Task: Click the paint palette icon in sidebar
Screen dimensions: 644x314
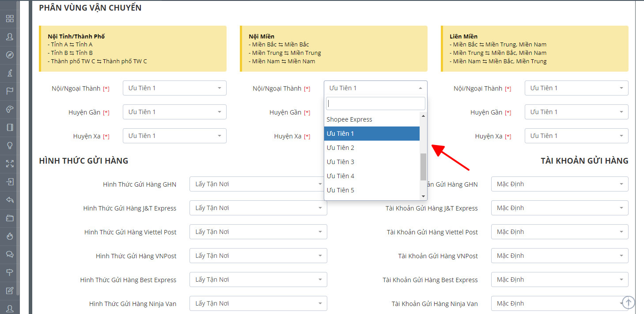Action: click(10, 109)
